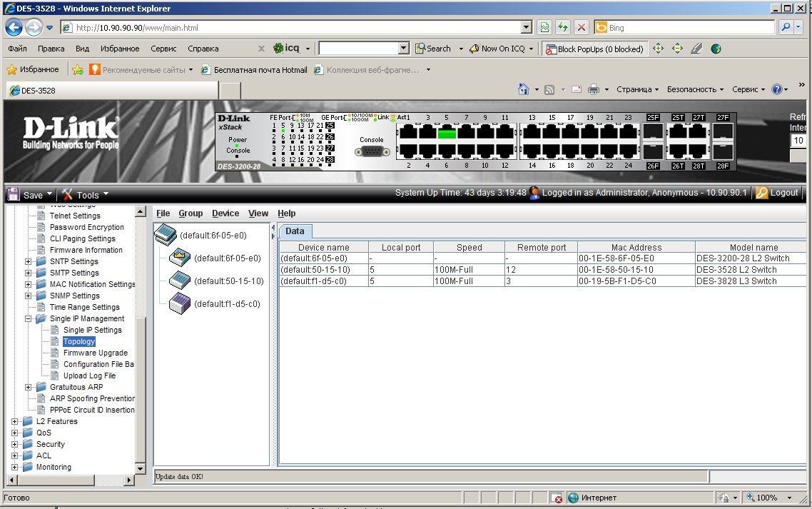Click Now On ICQ button
The width and height of the screenshot is (812, 509).
(x=497, y=49)
